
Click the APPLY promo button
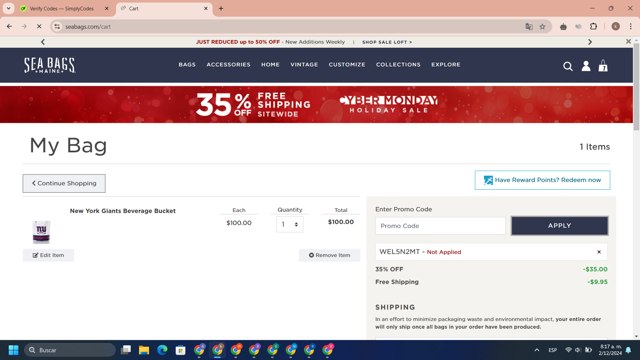560,226
